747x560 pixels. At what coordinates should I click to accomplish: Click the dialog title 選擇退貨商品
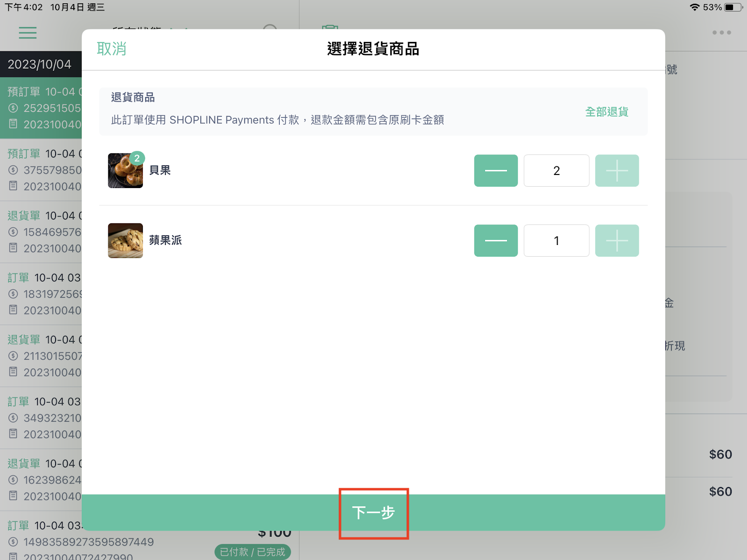tap(373, 49)
